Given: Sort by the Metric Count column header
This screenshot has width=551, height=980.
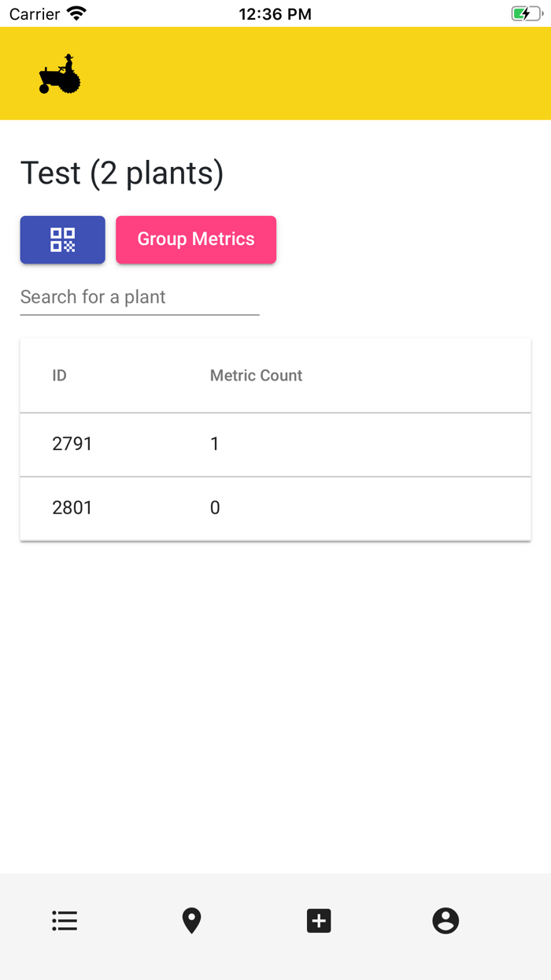Looking at the screenshot, I should pyautogui.click(x=256, y=376).
